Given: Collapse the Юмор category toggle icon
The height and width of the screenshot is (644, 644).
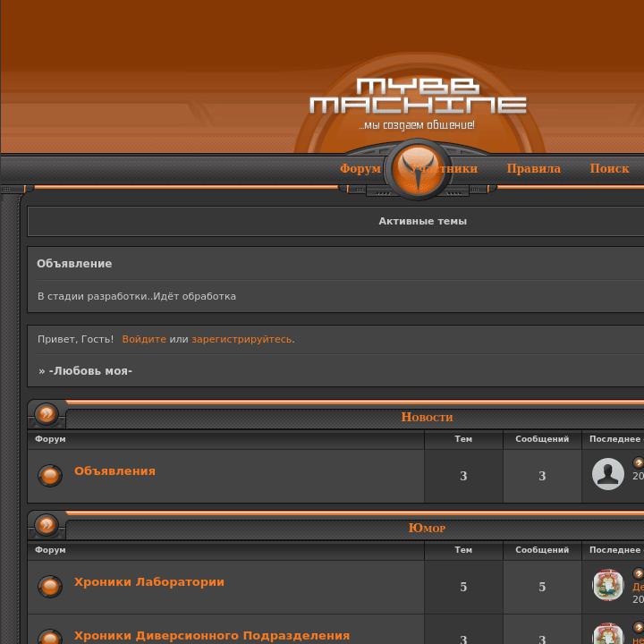Looking at the screenshot, I should (x=47, y=524).
